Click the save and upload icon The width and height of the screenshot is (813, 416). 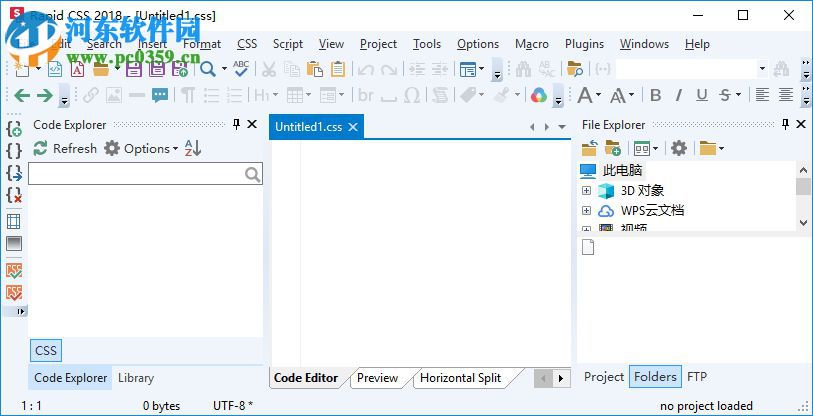click(x=180, y=68)
